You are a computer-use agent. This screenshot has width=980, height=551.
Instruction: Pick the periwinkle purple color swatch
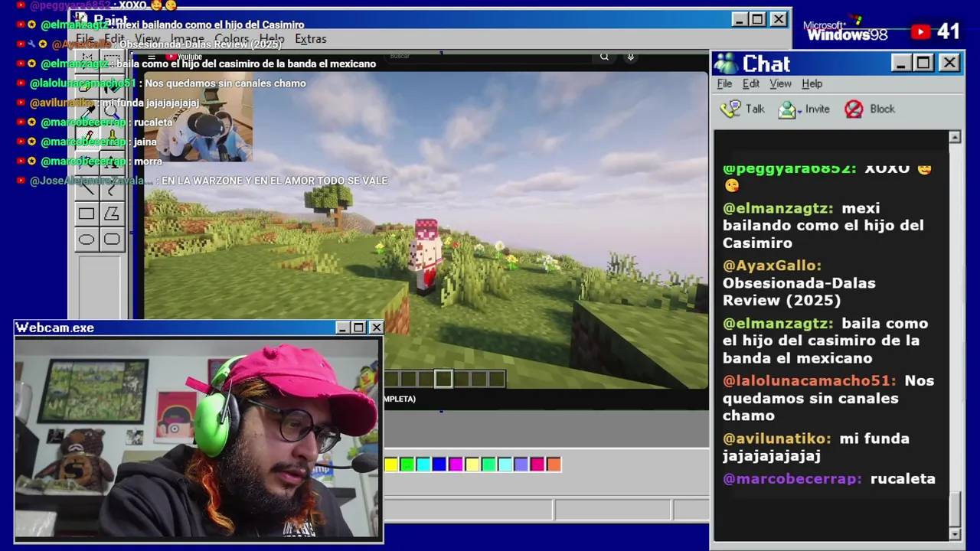(x=521, y=464)
